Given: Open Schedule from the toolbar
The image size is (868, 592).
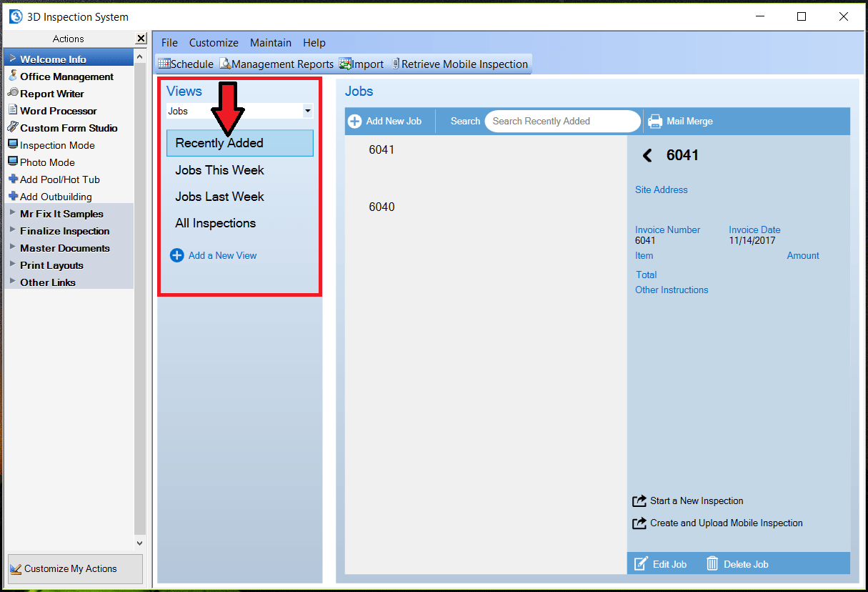Looking at the screenshot, I should coord(185,64).
